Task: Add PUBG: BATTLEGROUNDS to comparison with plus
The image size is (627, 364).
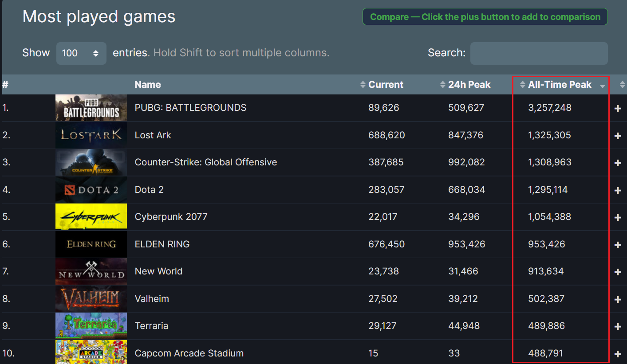Action: [618, 109]
